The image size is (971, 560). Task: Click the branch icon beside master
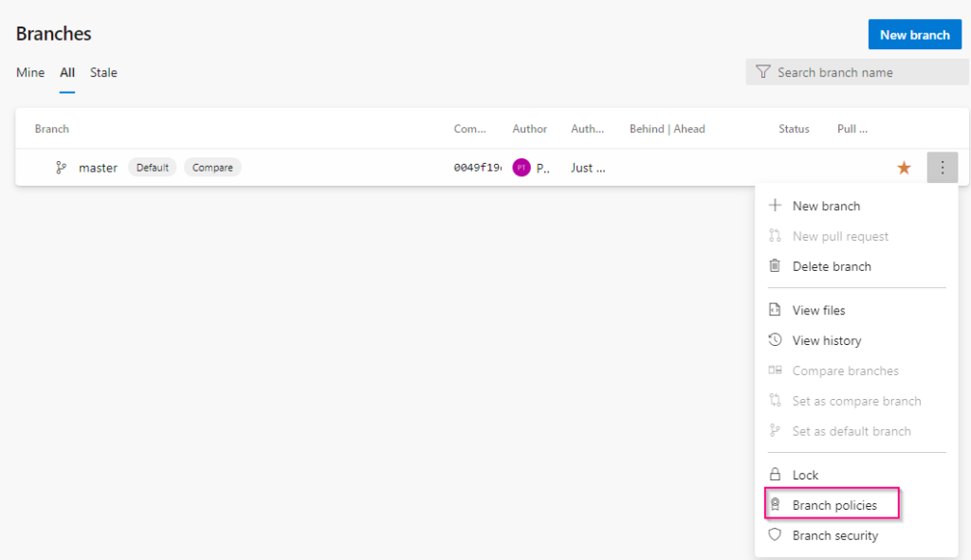pyautogui.click(x=60, y=167)
